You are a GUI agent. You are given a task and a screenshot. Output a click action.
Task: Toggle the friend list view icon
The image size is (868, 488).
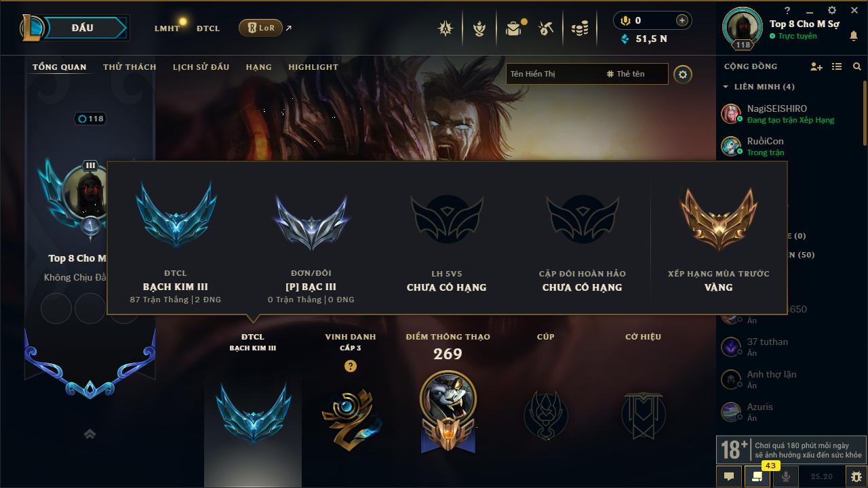pos(837,66)
